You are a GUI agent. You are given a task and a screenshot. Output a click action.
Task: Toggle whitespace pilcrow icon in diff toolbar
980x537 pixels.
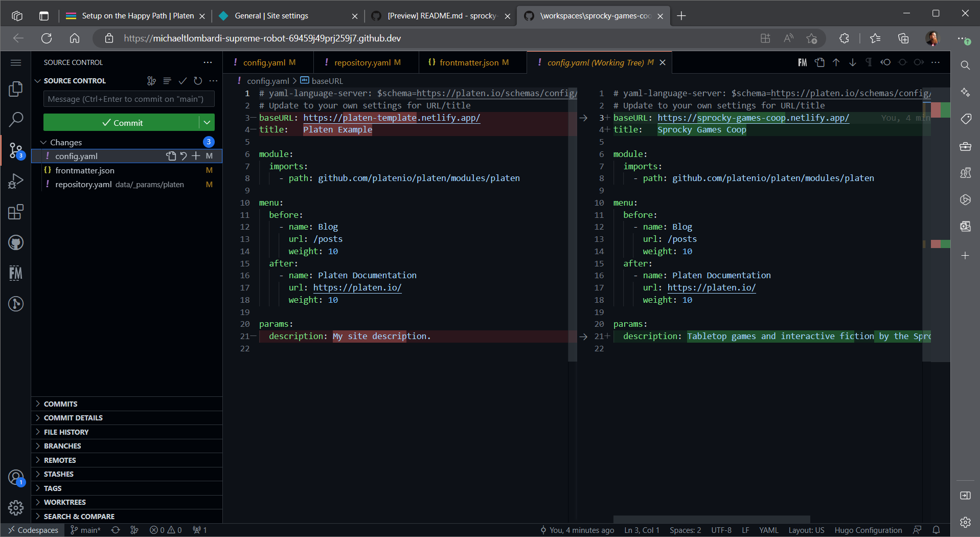[x=869, y=62]
